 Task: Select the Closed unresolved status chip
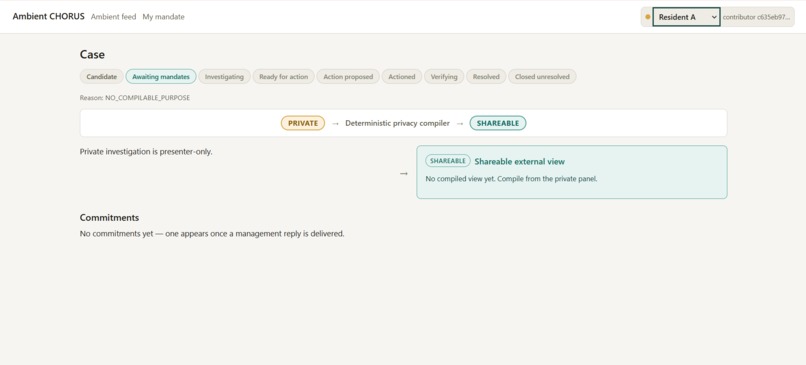point(542,77)
